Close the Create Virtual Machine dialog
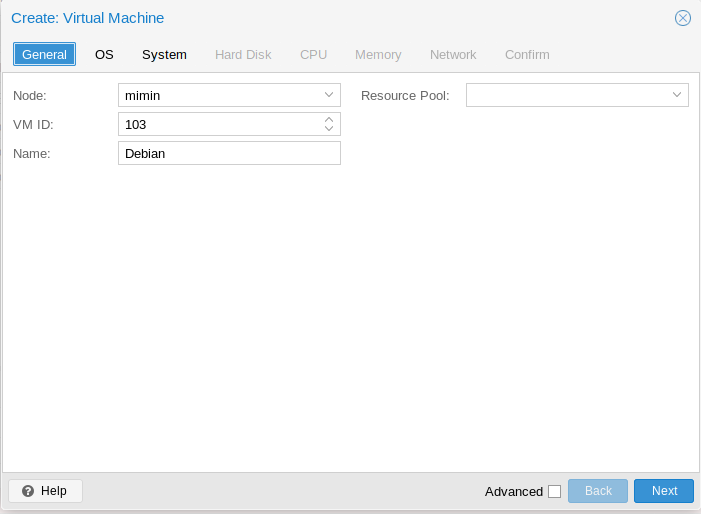The image size is (701, 514). coord(683,18)
